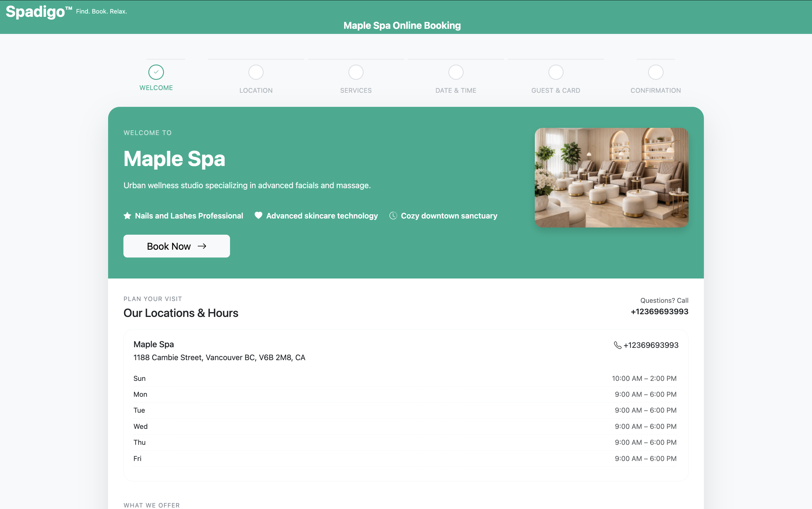Call the +12369693993 number under Questions? Call
The image size is (812, 509).
point(659,312)
